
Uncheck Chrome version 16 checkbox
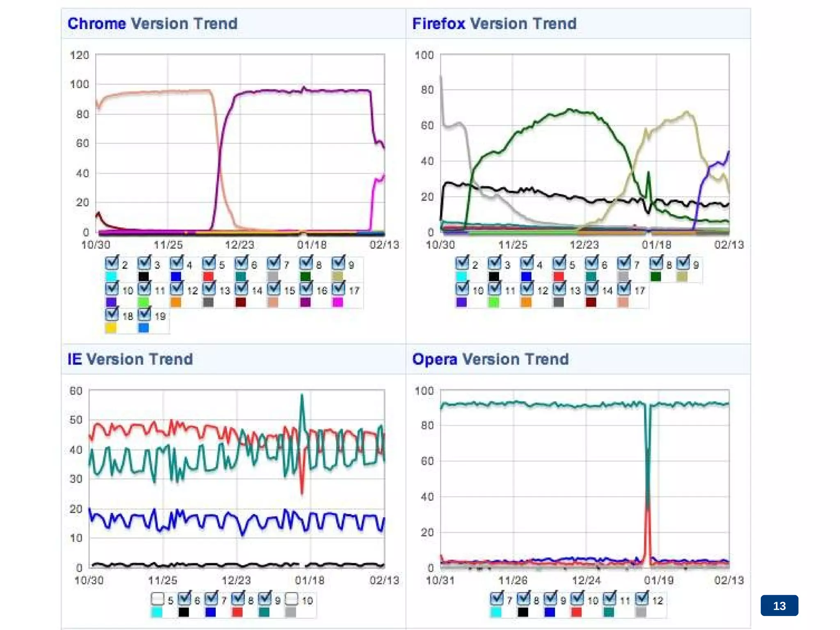306,288
